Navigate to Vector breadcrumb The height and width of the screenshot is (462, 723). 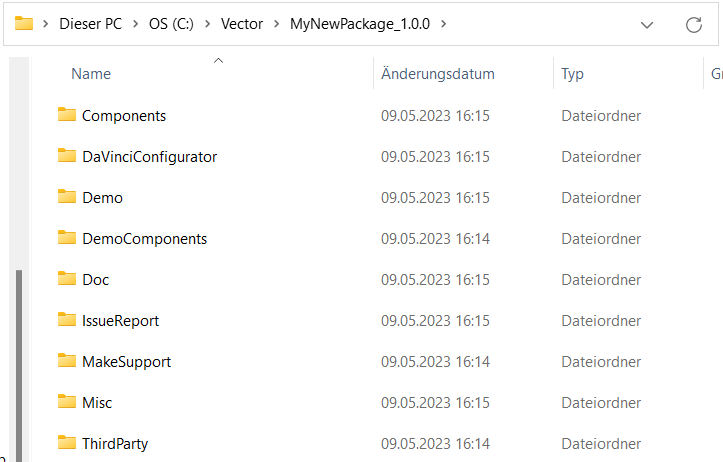(242, 24)
